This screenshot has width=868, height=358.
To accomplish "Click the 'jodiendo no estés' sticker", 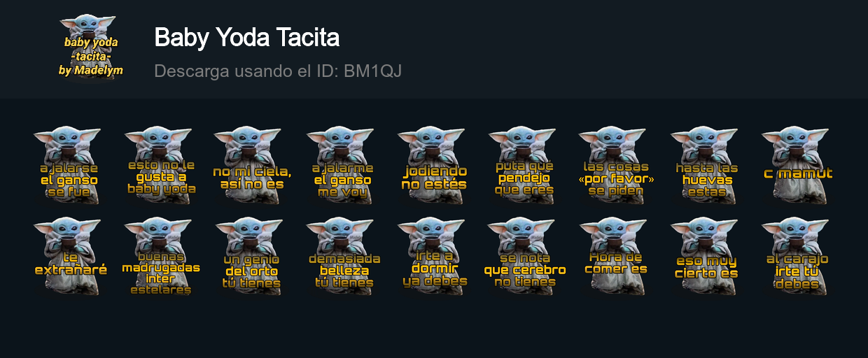I will [433, 165].
